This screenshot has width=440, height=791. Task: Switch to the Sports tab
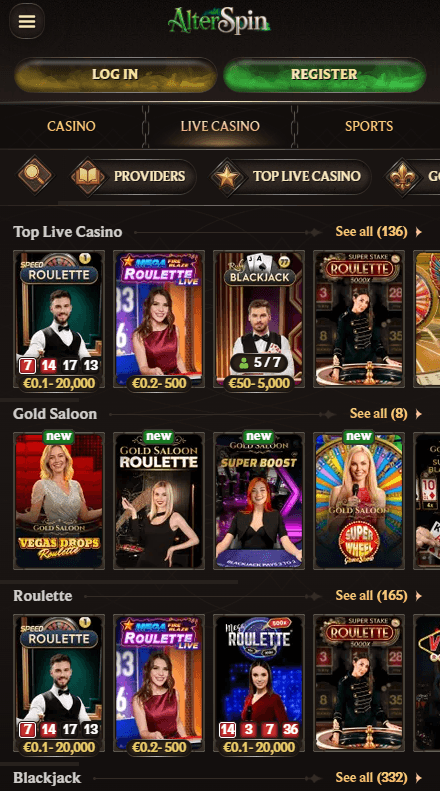click(x=369, y=126)
